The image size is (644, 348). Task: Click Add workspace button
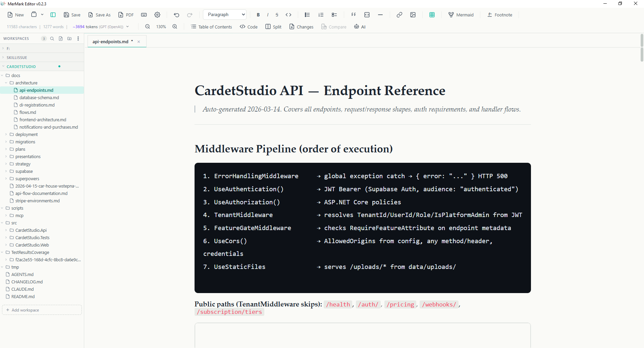(42, 310)
